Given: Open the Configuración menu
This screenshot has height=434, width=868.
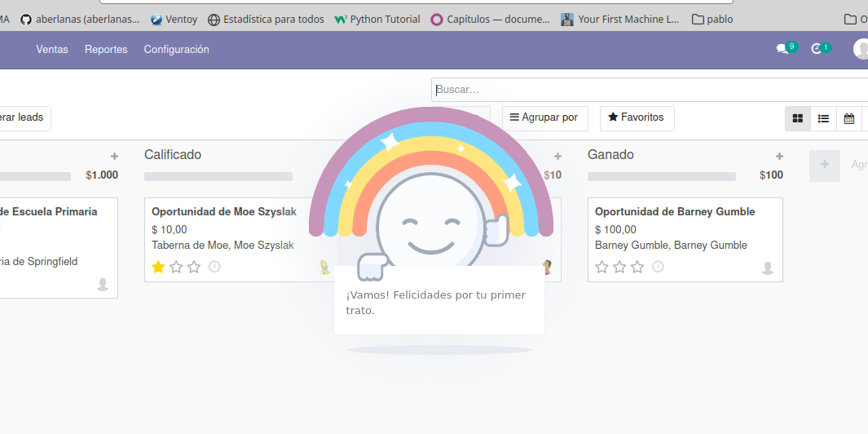Looking at the screenshot, I should point(177,49).
